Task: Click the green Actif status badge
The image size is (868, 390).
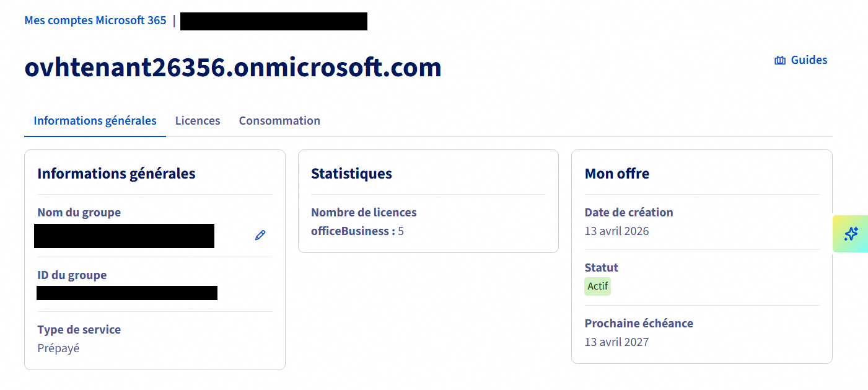Action: tap(597, 286)
